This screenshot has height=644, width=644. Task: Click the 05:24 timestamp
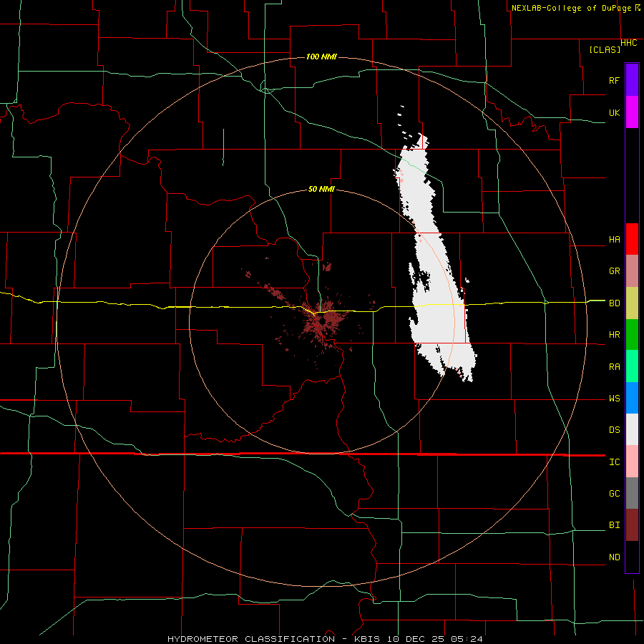467,639
